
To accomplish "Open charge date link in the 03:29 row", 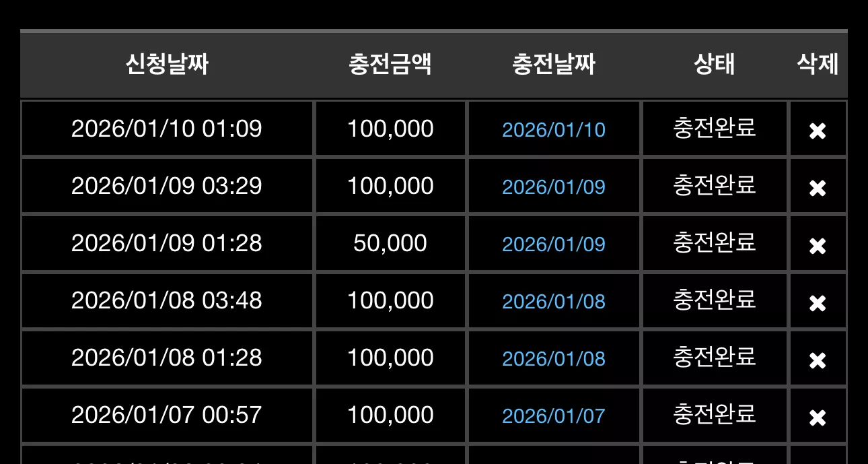I will 554,187.
